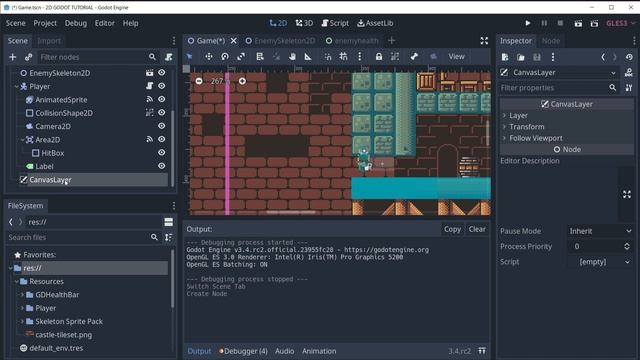The image size is (640, 360).
Task: Add a new node with plus icon
Action: [13, 57]
